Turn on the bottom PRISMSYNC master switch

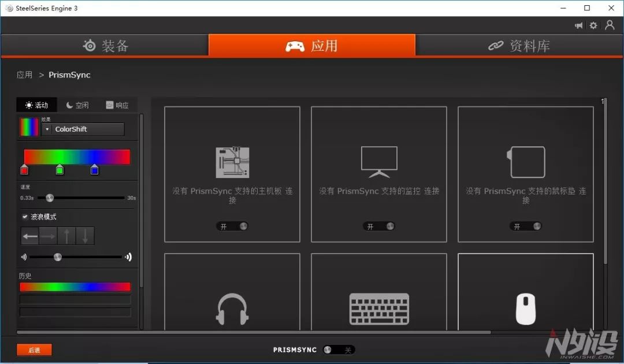pos(338,350)
